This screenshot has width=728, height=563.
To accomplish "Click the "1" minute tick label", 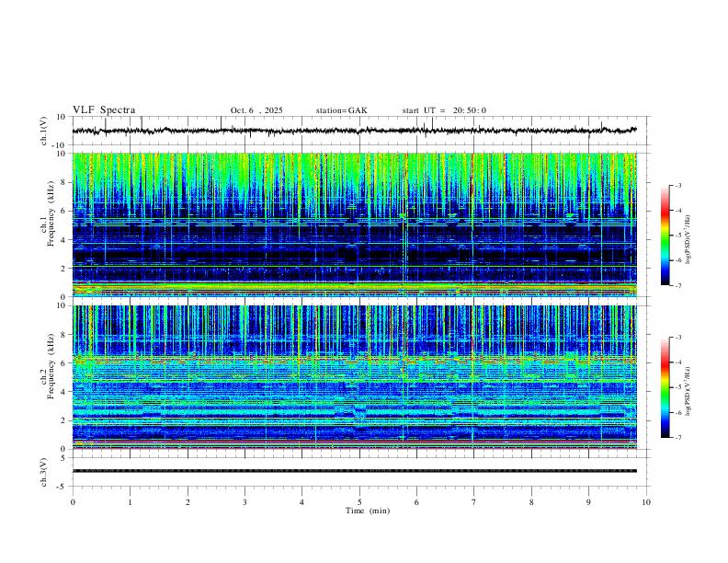I will point(130,502).
